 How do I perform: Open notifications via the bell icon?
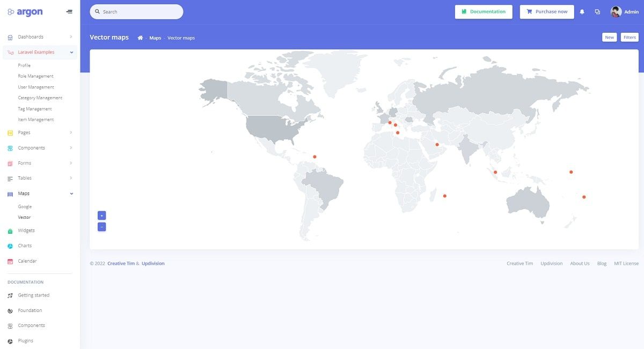click(x=582, y=11)
